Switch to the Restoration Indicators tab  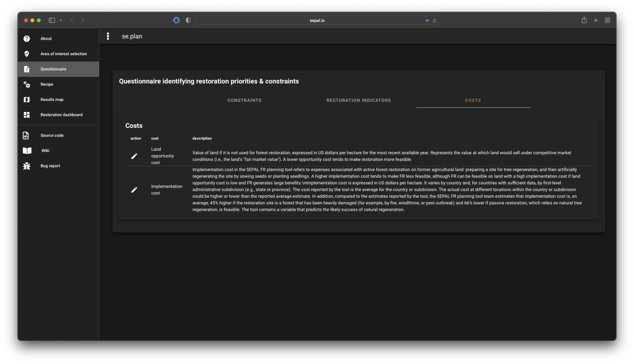click(358, 100)
